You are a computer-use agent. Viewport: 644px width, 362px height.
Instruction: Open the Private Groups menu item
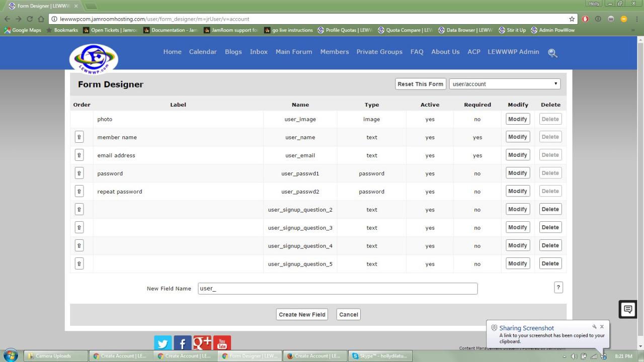point(379,52)
